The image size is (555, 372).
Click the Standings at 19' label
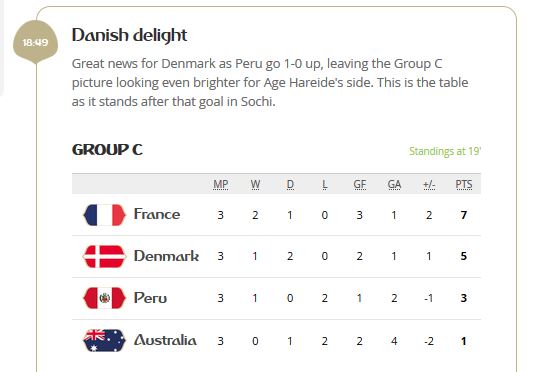445,151
